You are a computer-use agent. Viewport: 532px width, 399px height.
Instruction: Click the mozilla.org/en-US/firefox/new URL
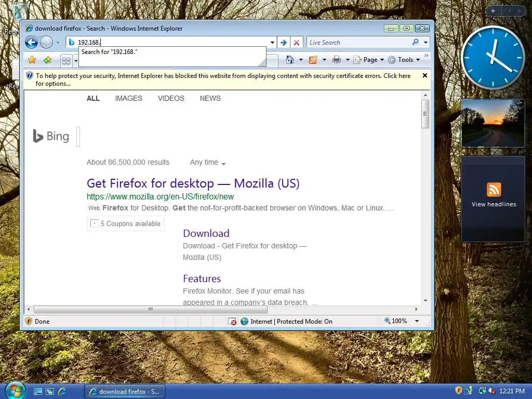click(160, 197)
